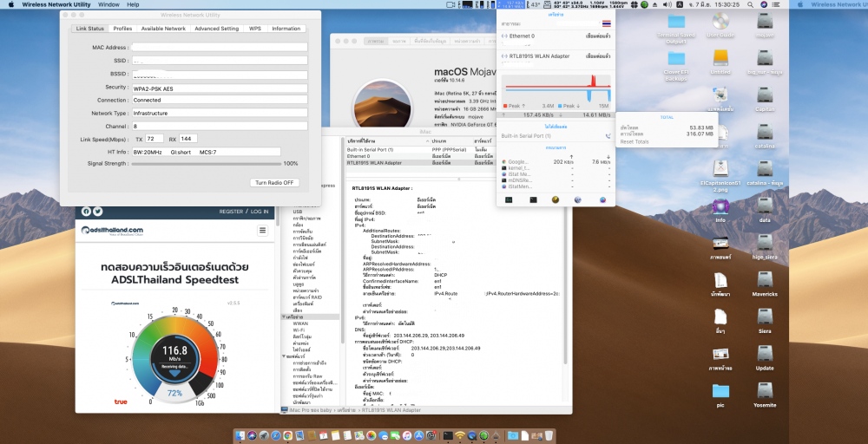Open Notification Center from the menu bar

(x=775, y=4)
